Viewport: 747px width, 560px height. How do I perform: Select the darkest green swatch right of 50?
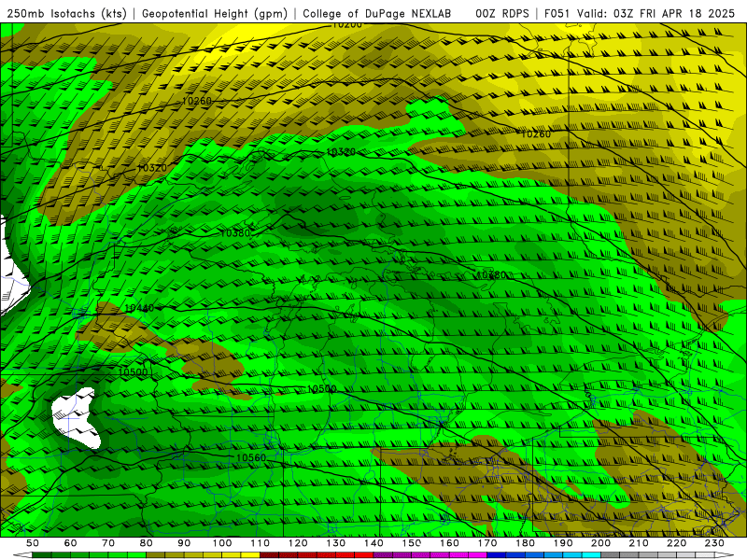pos(42,555)
